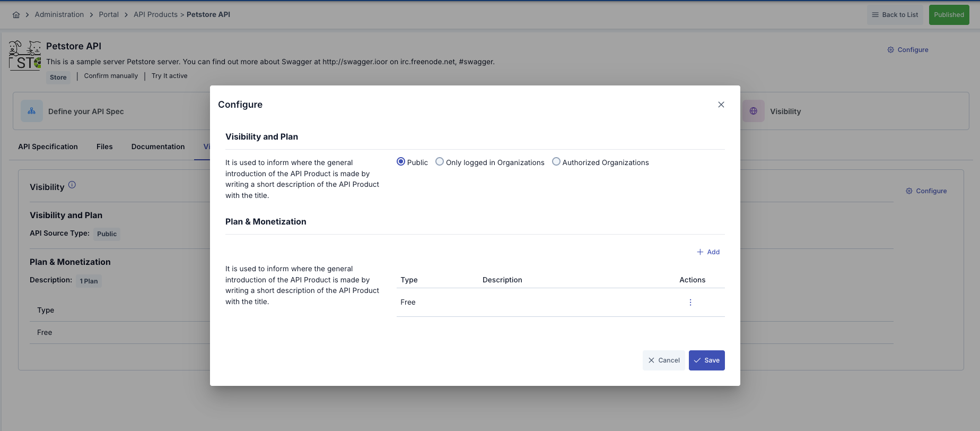Cancel the Configure dialog

pos(663,360)
